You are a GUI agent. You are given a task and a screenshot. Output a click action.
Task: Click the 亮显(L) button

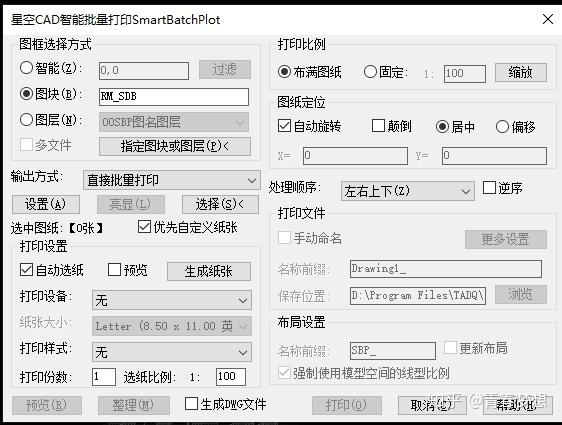point(130,204)
